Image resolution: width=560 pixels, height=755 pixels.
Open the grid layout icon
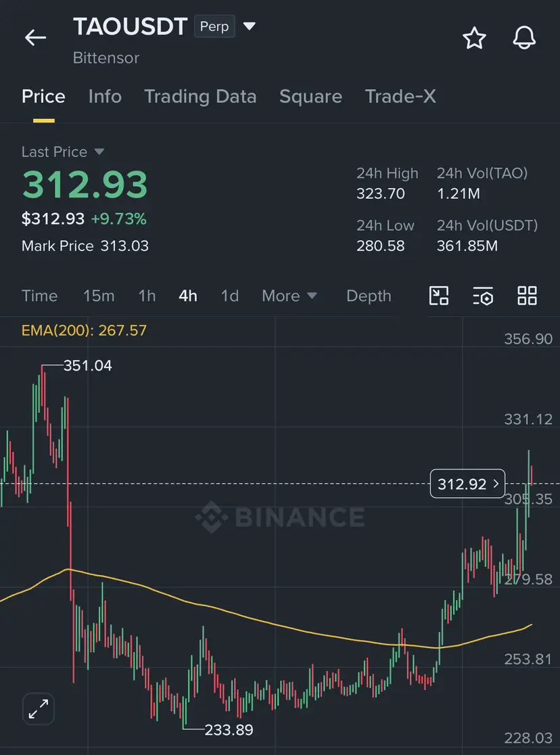tap(527, 295)
